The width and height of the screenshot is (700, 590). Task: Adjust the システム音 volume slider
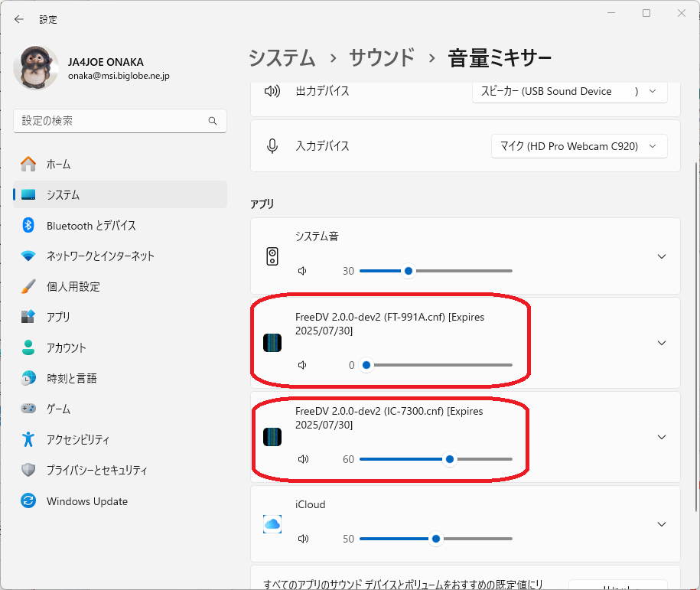pos(436,271)
